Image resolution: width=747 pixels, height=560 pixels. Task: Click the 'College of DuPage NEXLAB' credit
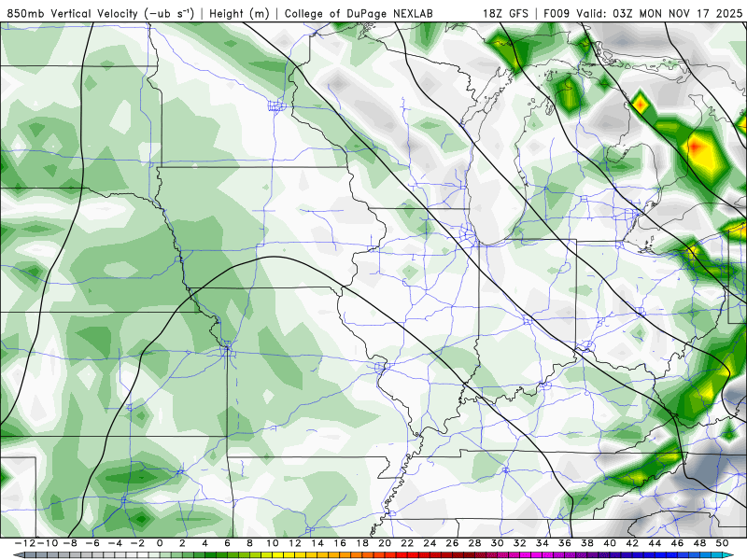(359, 14)
